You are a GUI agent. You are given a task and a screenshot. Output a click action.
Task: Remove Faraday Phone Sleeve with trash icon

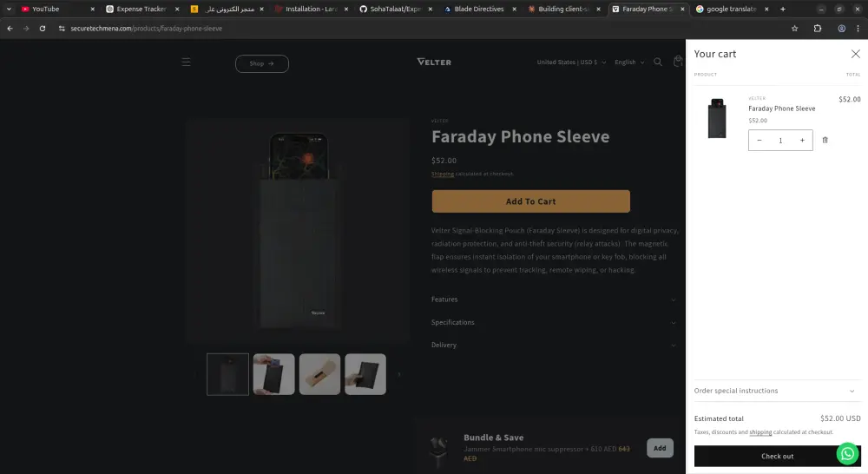click(825, 140)
